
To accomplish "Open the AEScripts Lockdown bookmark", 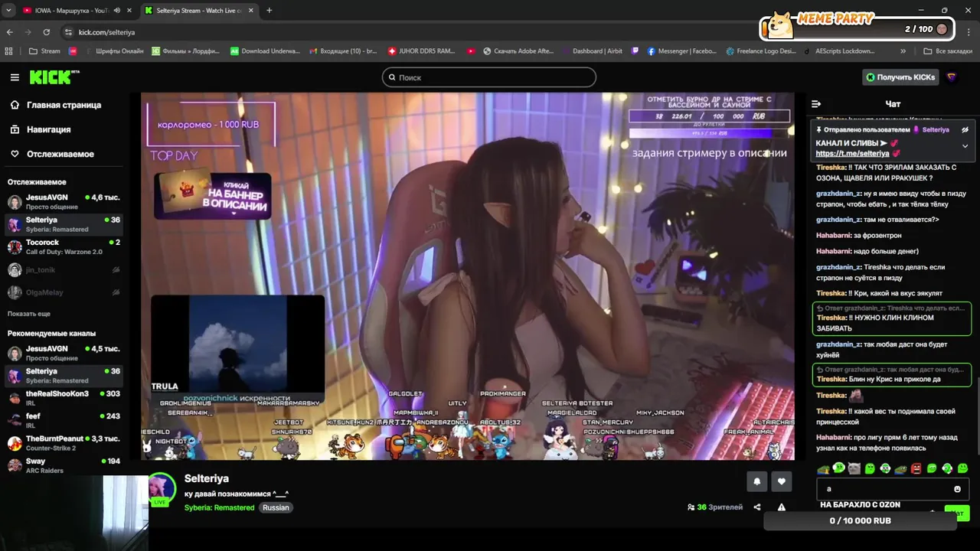I will [x=840, y=51].
